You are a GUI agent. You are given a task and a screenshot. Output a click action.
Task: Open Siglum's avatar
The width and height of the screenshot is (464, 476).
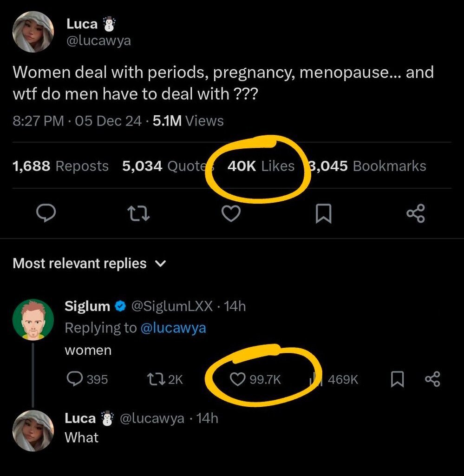click(33, 320)
